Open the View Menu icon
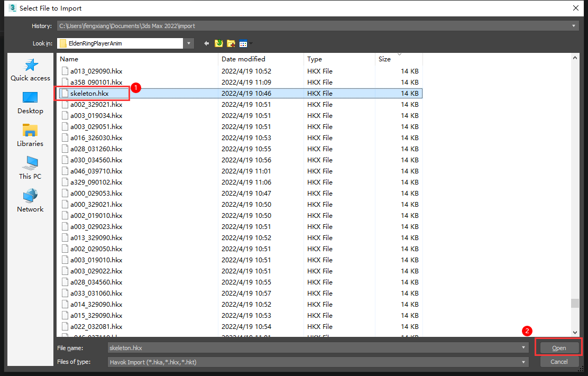 pyautogui.click(x=244, y=43)
